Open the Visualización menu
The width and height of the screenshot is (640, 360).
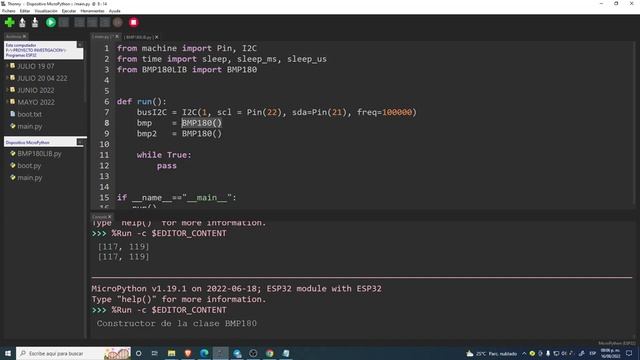click(x=46, y=11)
